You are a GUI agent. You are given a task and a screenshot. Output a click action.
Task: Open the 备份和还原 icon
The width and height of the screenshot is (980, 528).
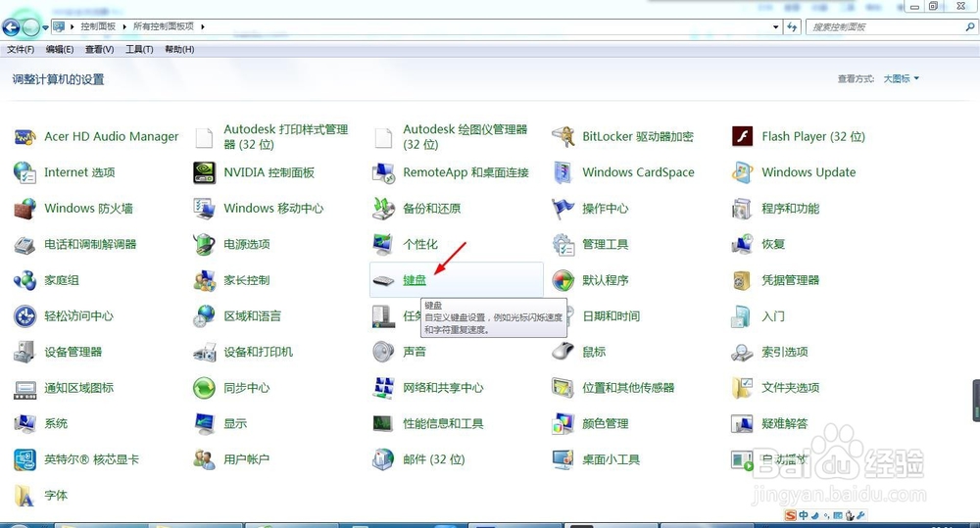[x=383, y=208]
